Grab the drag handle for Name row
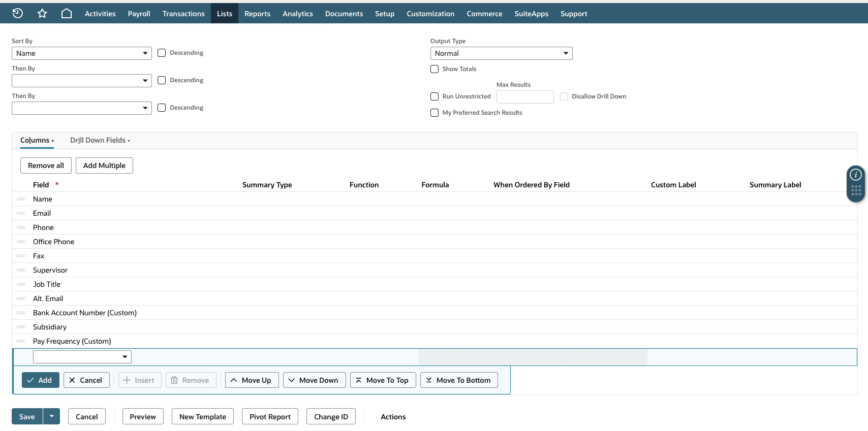The width and height of the screenshot is (868, 431). pyautogui.click(x=21, y=199)
